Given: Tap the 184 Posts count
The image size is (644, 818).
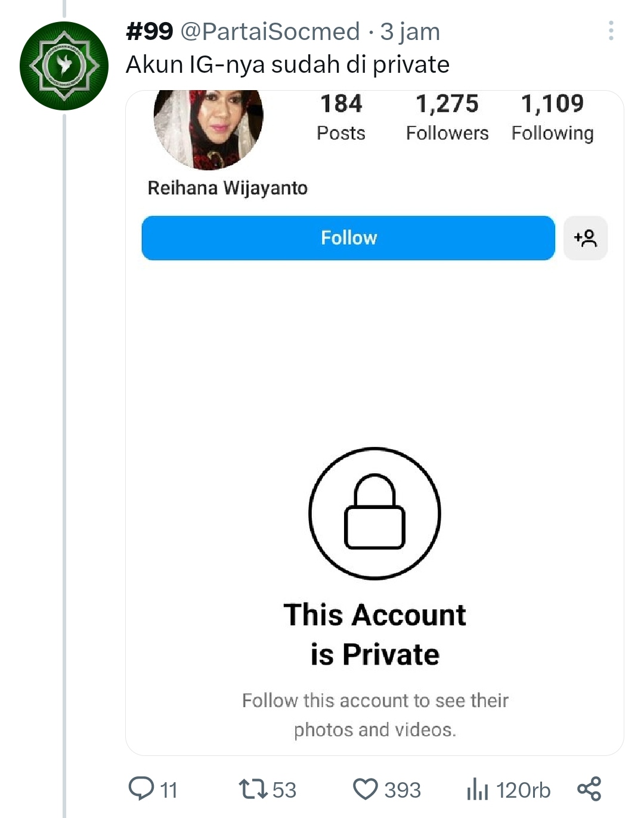Looking at the screenshot, I should pos(341,118).
